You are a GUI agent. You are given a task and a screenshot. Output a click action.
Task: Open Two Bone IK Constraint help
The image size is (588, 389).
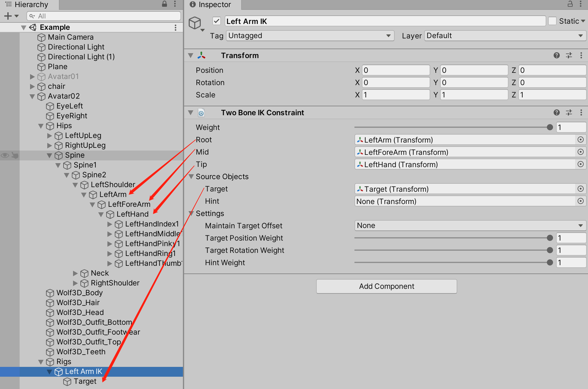[557, 112]
